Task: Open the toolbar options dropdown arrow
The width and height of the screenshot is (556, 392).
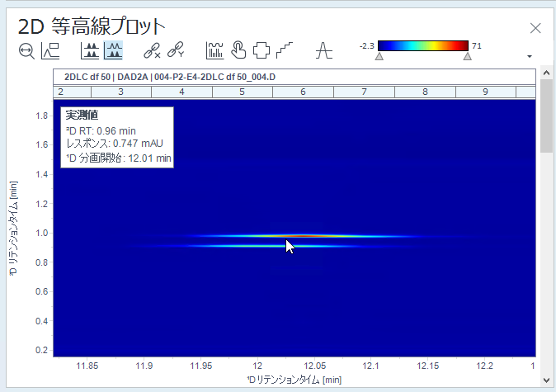Action: 530,56
